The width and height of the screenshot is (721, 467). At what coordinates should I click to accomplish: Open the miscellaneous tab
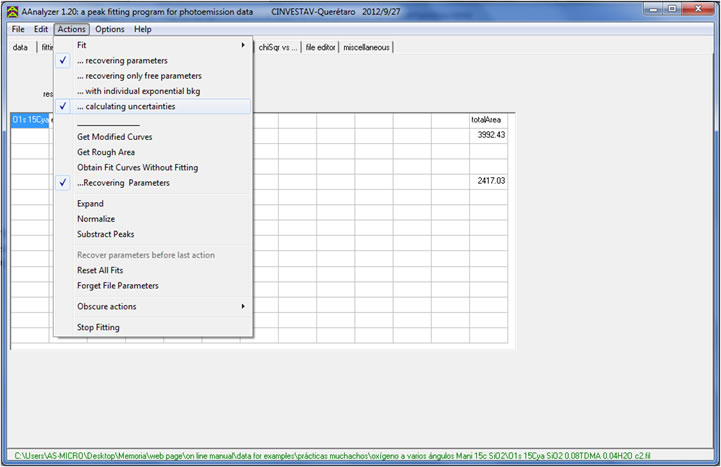pos(366,47)
